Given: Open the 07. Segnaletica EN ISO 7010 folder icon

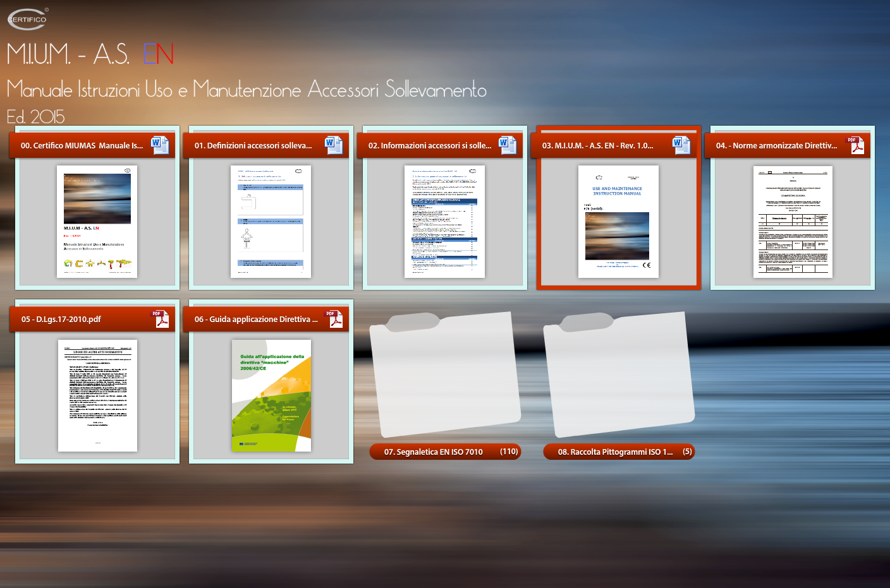Looking at the screenshot, I should pyautogui.click(x=445, y=375).
